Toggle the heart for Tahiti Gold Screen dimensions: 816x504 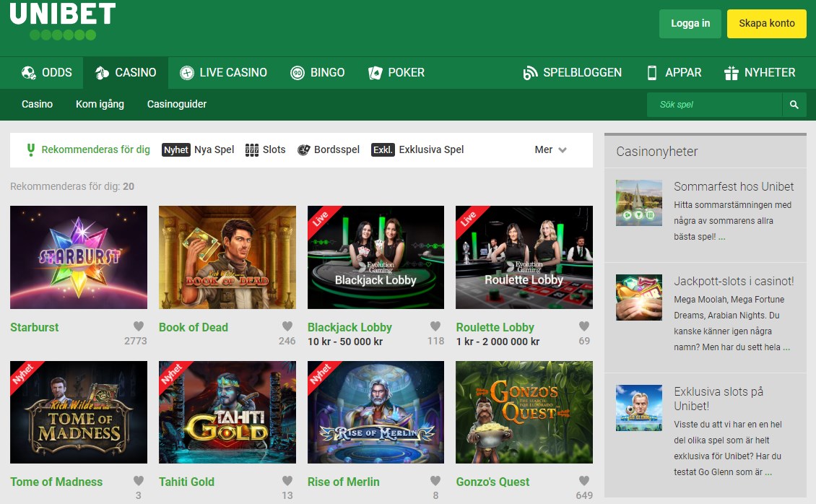click(287, 481)
